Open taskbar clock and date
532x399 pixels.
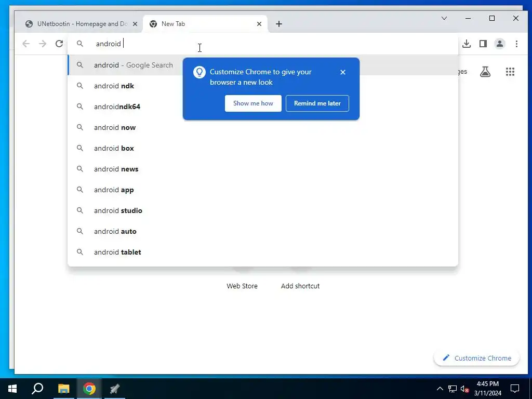point(488,389)
